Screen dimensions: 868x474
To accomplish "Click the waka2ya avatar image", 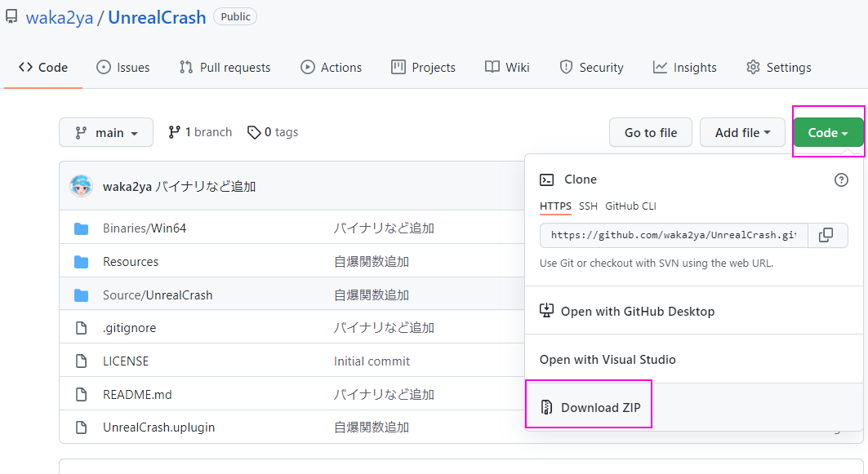I will click(81, 186).
